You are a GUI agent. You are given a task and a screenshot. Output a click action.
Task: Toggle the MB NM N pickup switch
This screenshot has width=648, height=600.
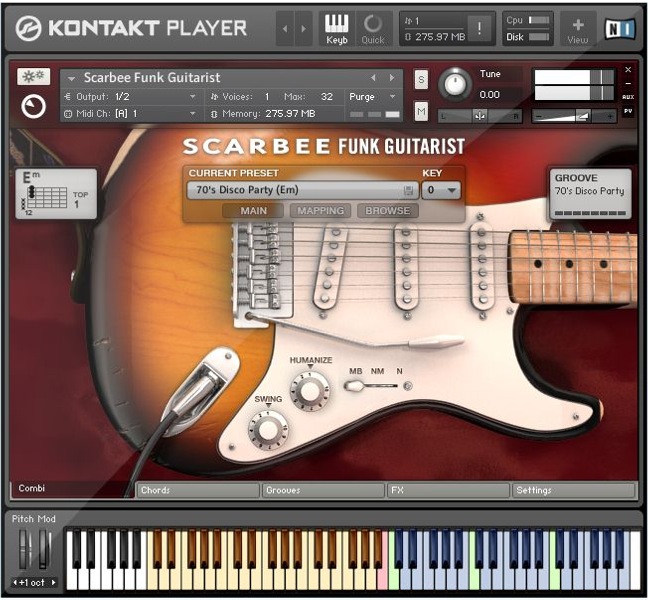371,386
